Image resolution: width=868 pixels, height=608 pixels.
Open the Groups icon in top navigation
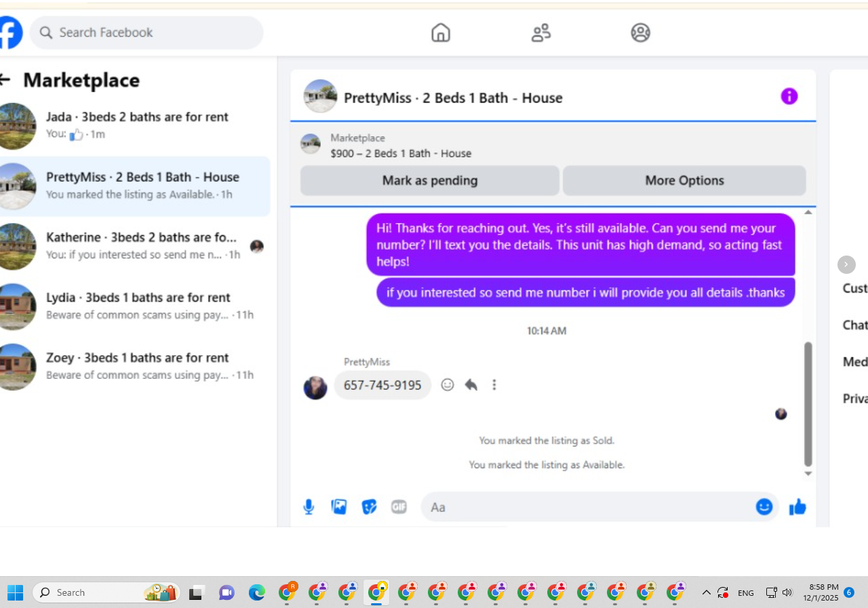[x=640, y=33]
